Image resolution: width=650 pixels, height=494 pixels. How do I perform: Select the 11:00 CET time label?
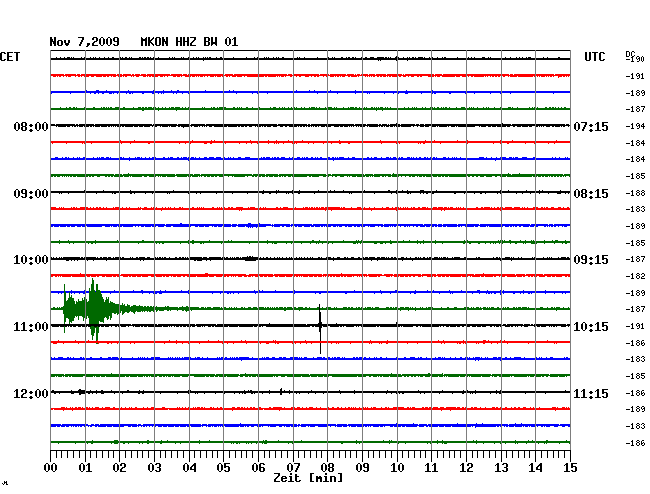point(31,327)
